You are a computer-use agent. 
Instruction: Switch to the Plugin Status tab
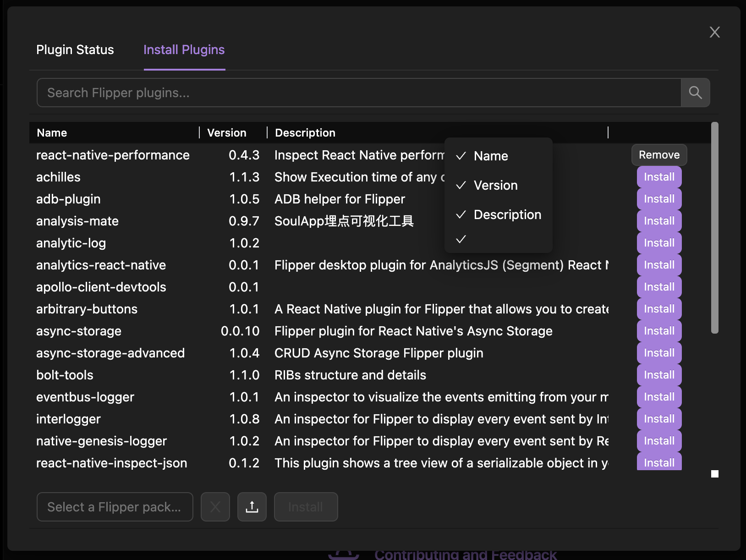[75, 49]
